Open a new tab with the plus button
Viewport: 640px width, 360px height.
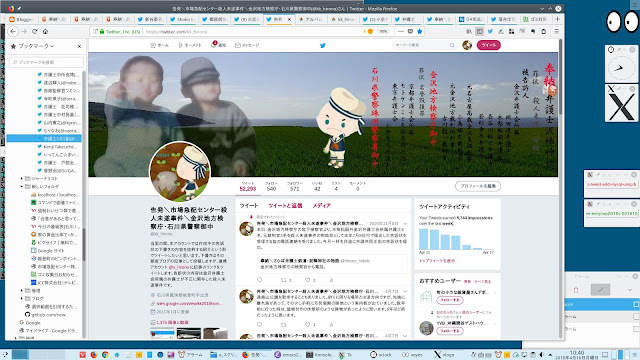coord(558,19)
